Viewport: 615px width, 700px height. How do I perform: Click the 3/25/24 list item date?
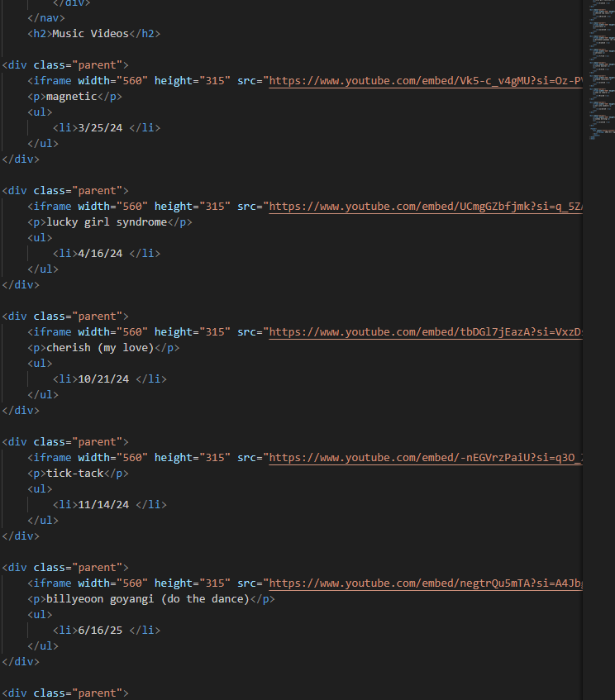click(x=99, y=128)
